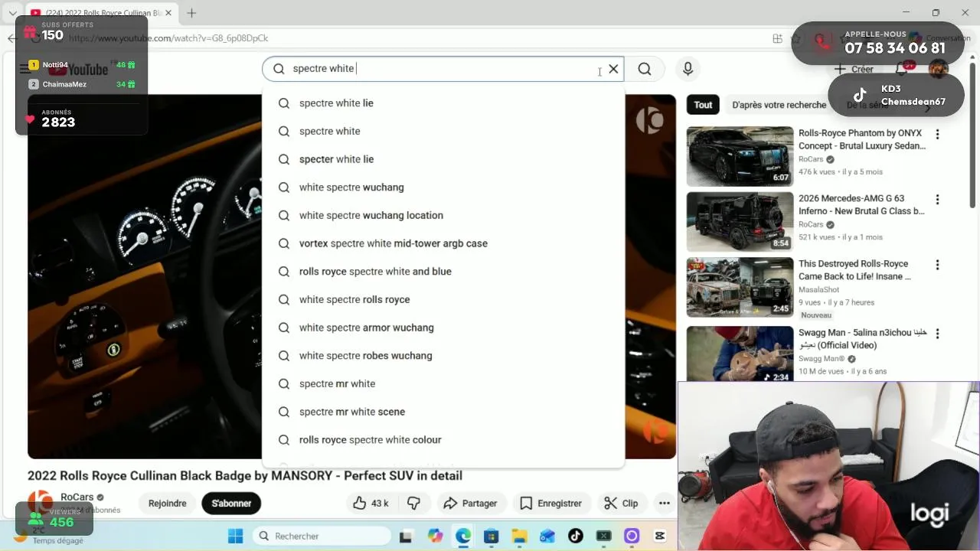Select the 'D'après votre recherche' chip
Screen dimensions: 980x551
click(x=779, y=105)
